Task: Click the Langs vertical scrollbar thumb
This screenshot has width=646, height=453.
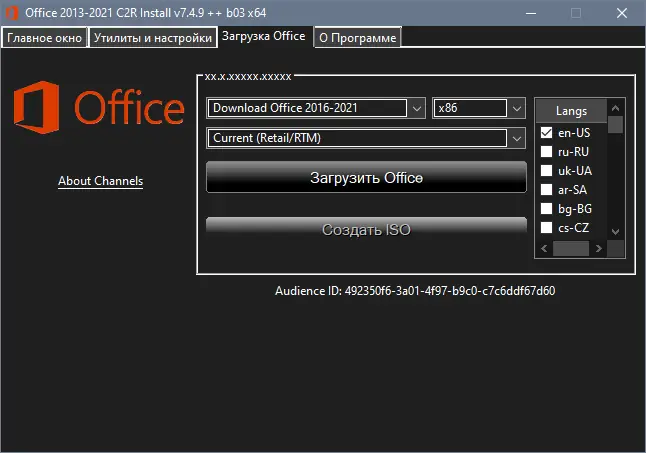Action: click(x=616, y=124)
